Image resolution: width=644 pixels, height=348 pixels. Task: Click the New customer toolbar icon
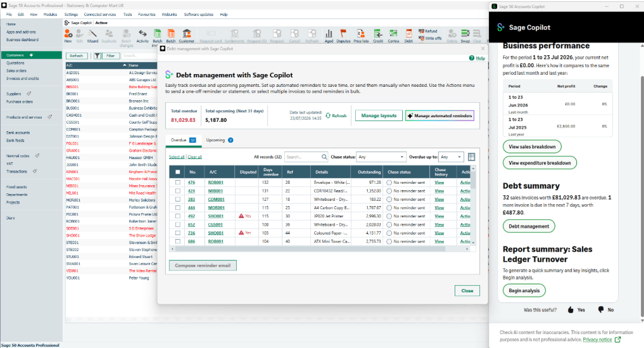tap(68, 35)
